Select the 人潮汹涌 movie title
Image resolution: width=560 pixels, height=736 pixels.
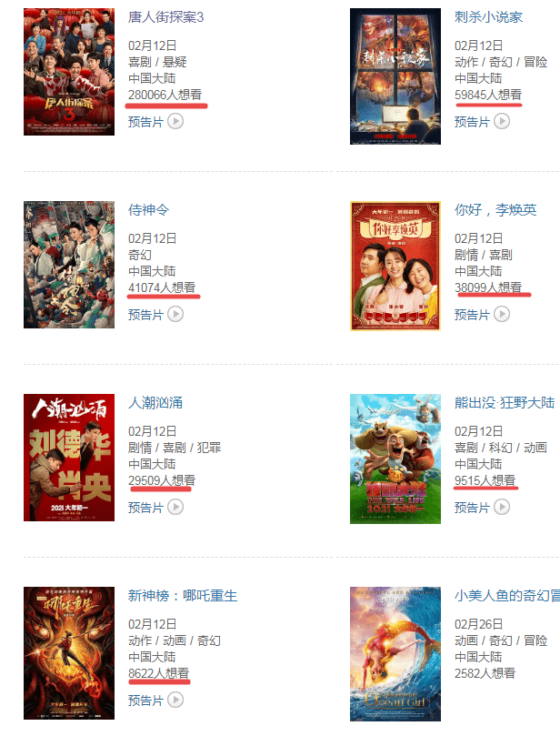(155, 403)
